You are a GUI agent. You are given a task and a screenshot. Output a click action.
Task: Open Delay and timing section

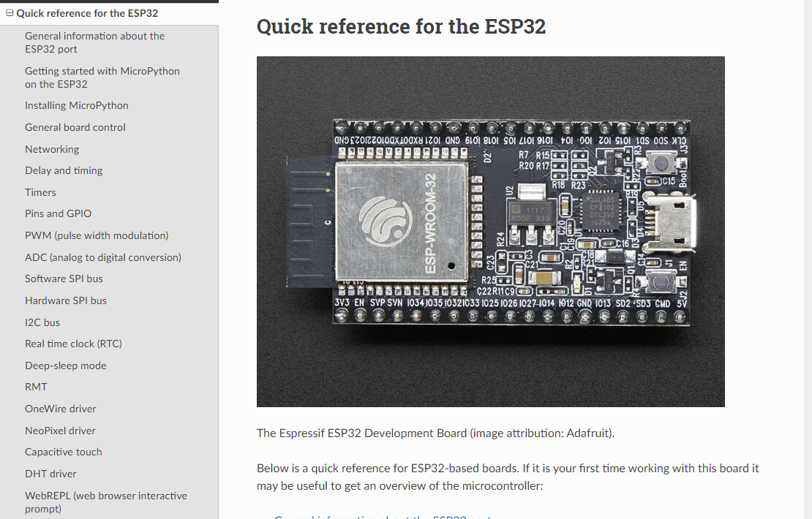[x=64, y=170]
